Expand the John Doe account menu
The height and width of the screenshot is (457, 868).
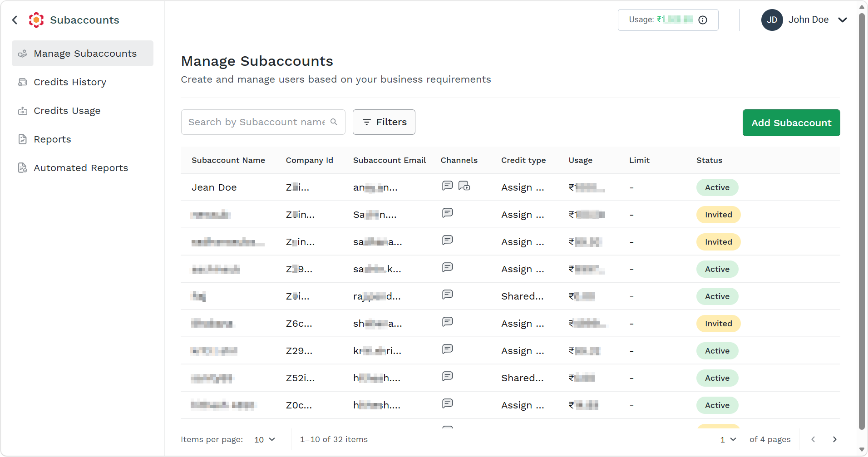(843, 20)
